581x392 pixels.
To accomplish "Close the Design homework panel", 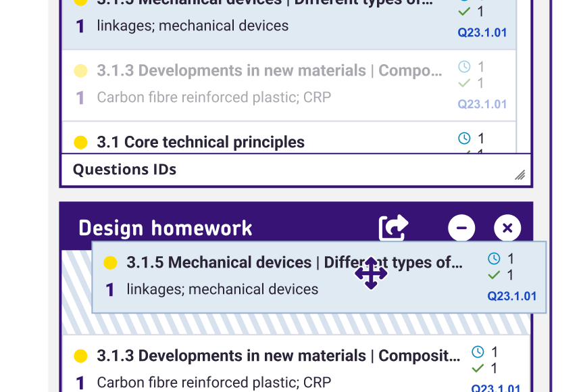I will [x=507, y=228].
